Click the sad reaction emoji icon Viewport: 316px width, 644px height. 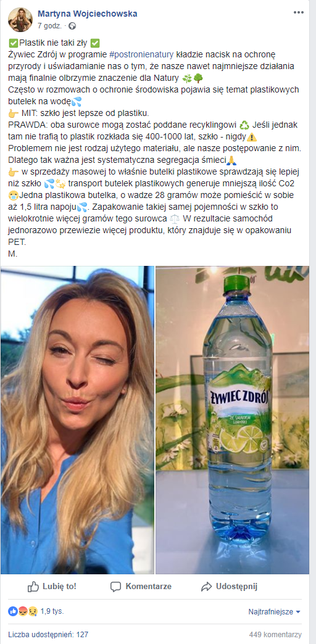33,611
